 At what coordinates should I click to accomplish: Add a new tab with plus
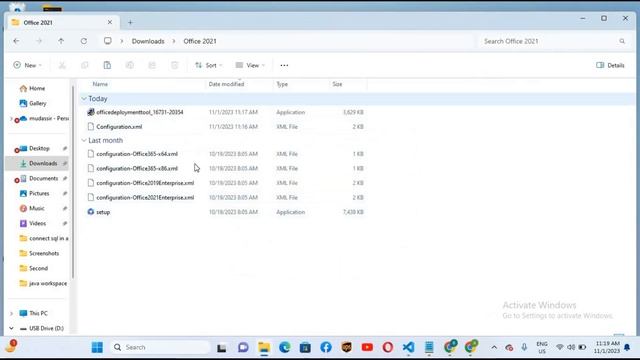pos(130,23)
